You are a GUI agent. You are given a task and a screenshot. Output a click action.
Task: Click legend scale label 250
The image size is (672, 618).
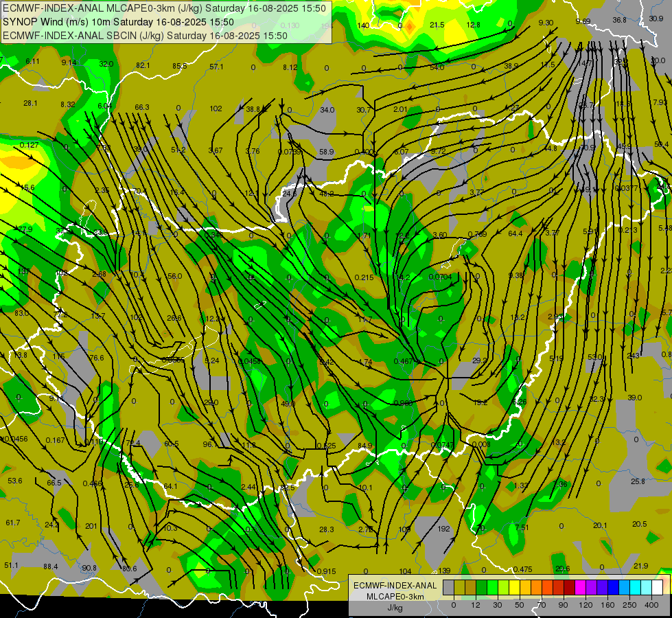tap(629, 605)
